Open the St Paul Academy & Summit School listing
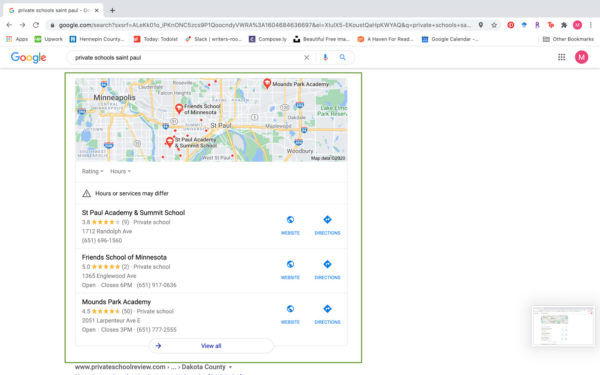600x375 pixels. [x=133, y=213]
